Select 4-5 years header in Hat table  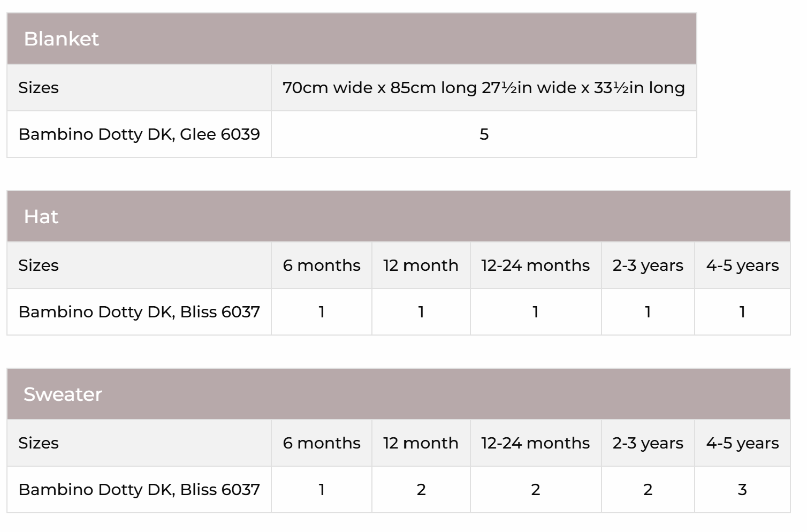[742, 265]
